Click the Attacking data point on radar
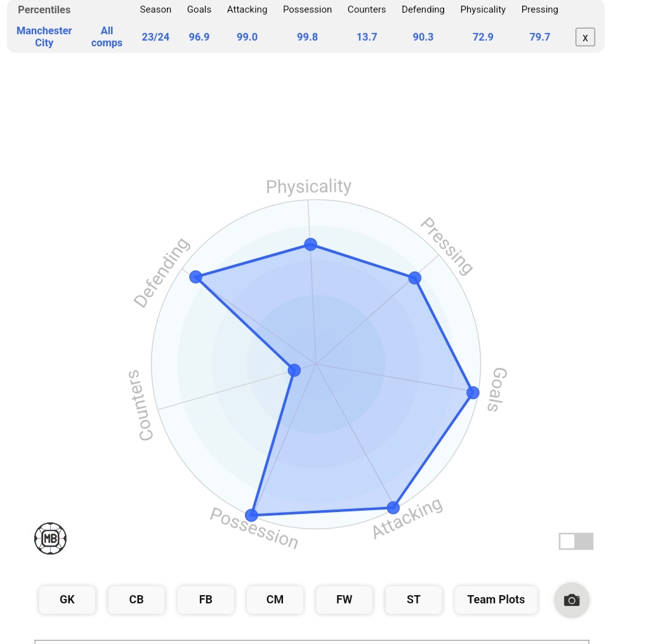 click(393, 508)
